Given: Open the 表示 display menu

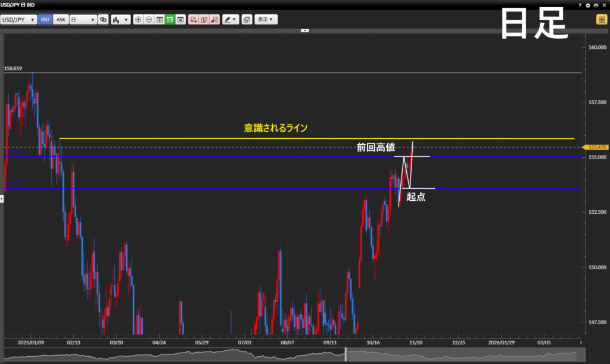Looking at the screenshot, I should coord(266,20).
